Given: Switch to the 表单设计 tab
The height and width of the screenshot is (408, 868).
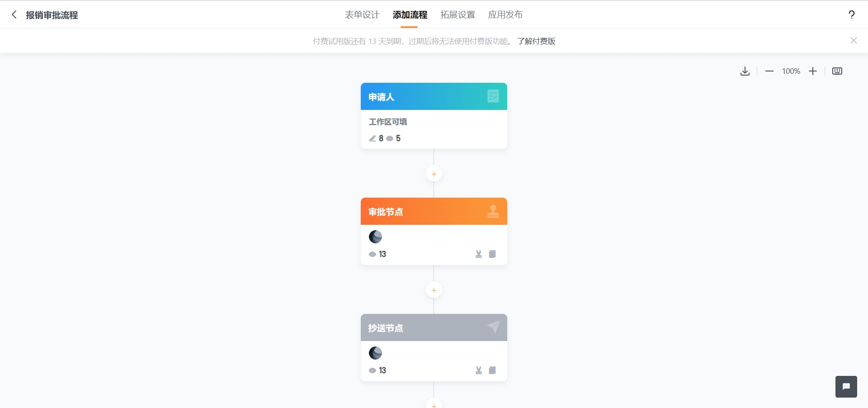Looking at the screenshot, I should 362,15.
